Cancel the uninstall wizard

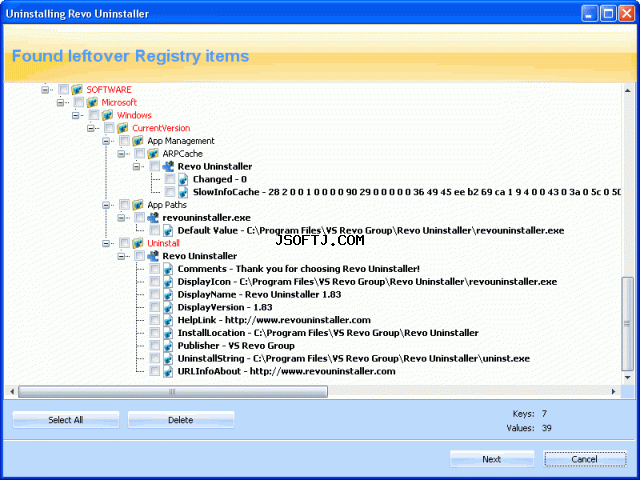coord(585,459)
